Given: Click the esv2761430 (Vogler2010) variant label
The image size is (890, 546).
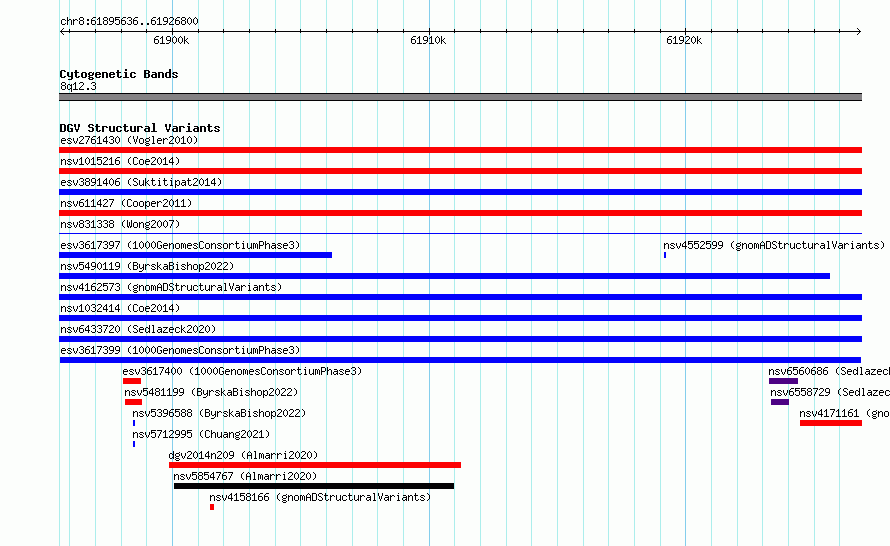Looking at the screenshot, I should pyautogui.click(x=129, y=140).
